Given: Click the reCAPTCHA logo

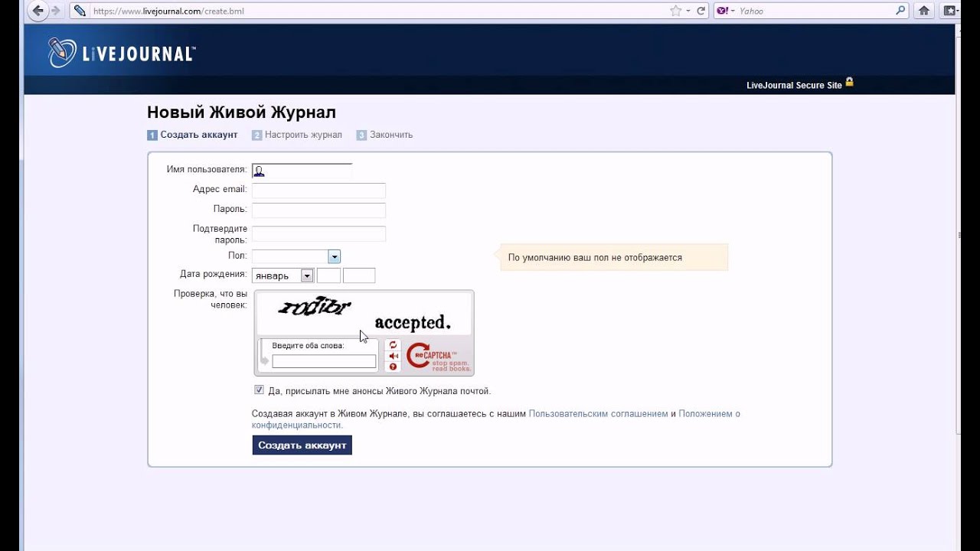Looking at the screenshot, I should [x=437, y=356].
